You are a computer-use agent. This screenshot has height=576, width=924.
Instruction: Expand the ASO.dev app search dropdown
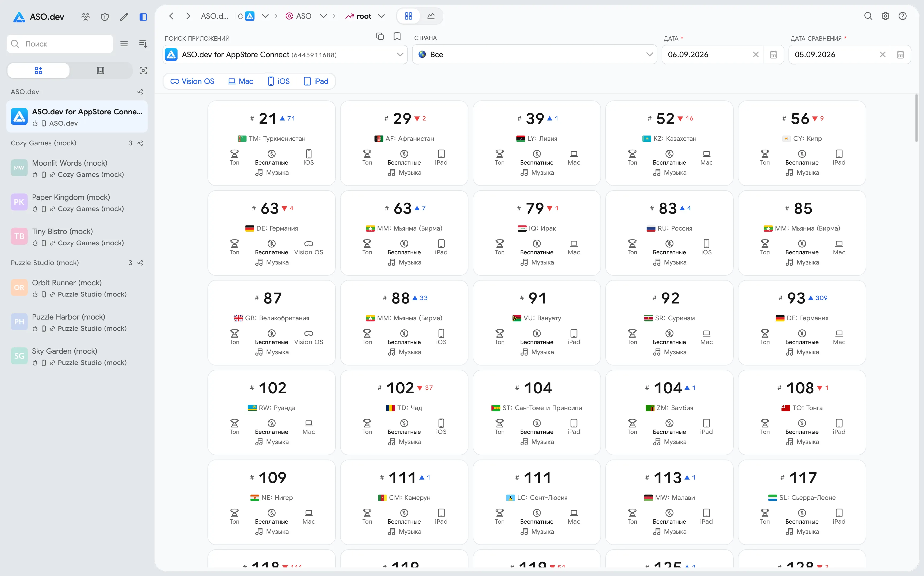tap(400, 55)
